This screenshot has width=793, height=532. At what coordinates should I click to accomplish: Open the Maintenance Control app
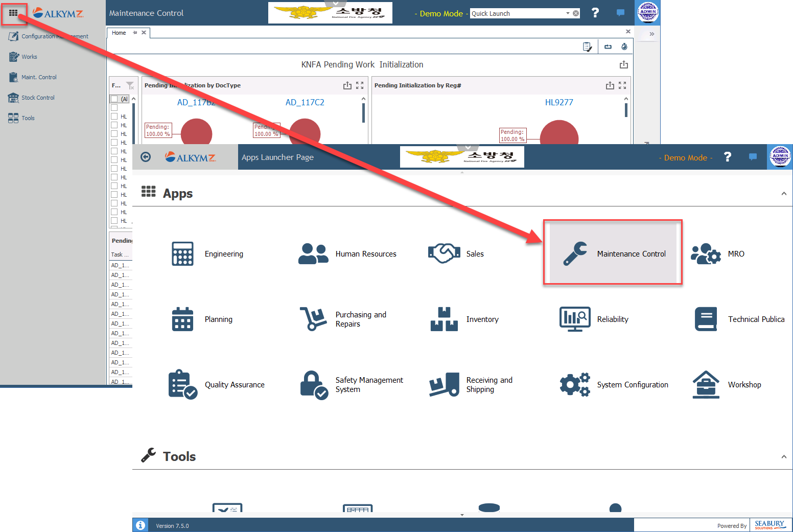point(613,253)
